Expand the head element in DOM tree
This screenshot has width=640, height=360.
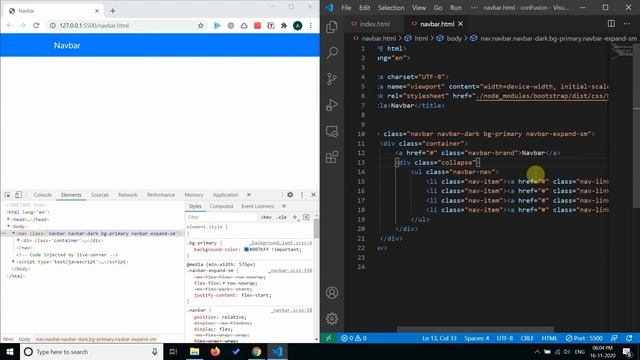click(x=8, y=219)
